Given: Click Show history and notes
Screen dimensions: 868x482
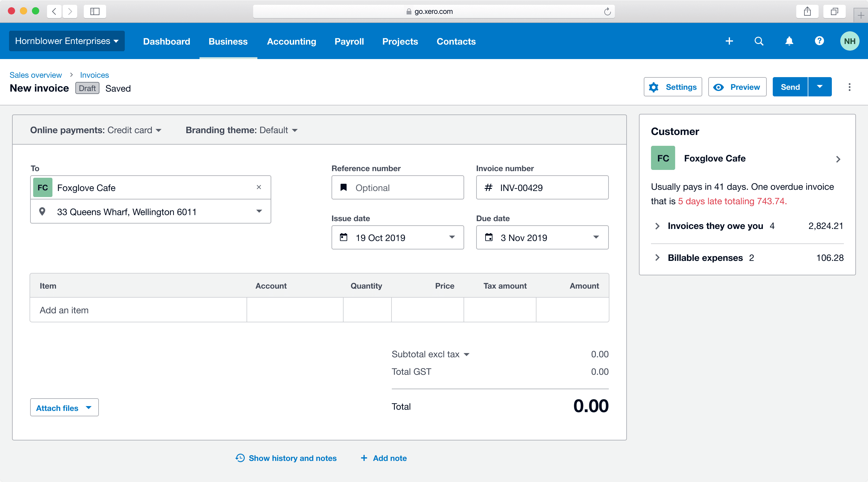Looking at the screenshot, I should (x=286, y=458).
